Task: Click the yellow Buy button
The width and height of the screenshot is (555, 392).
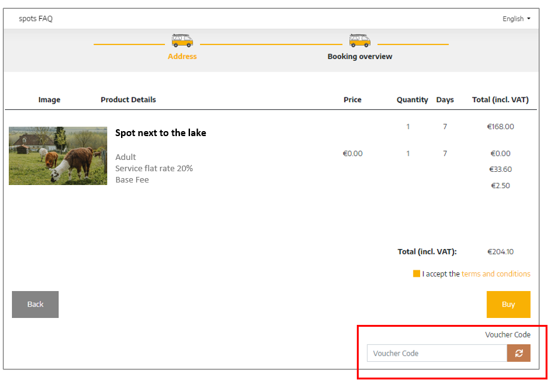Action: click(x=508, y=305)
